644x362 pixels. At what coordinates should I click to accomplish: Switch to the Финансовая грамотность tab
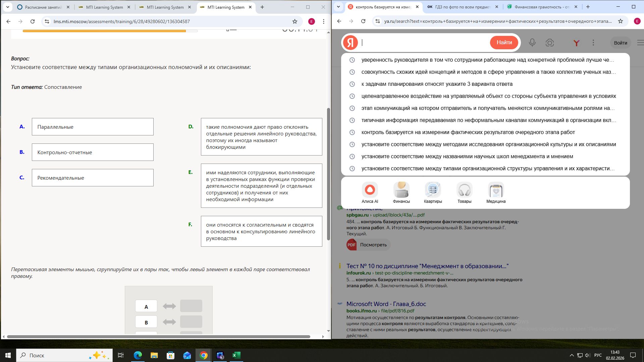[x=542, y=7]
